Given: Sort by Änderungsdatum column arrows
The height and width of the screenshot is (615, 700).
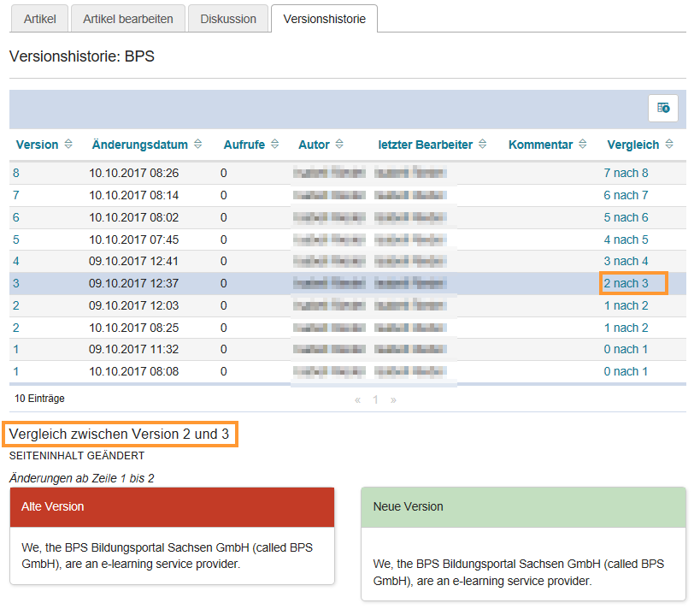Looking at the screenshot, I should click(198, 145).
